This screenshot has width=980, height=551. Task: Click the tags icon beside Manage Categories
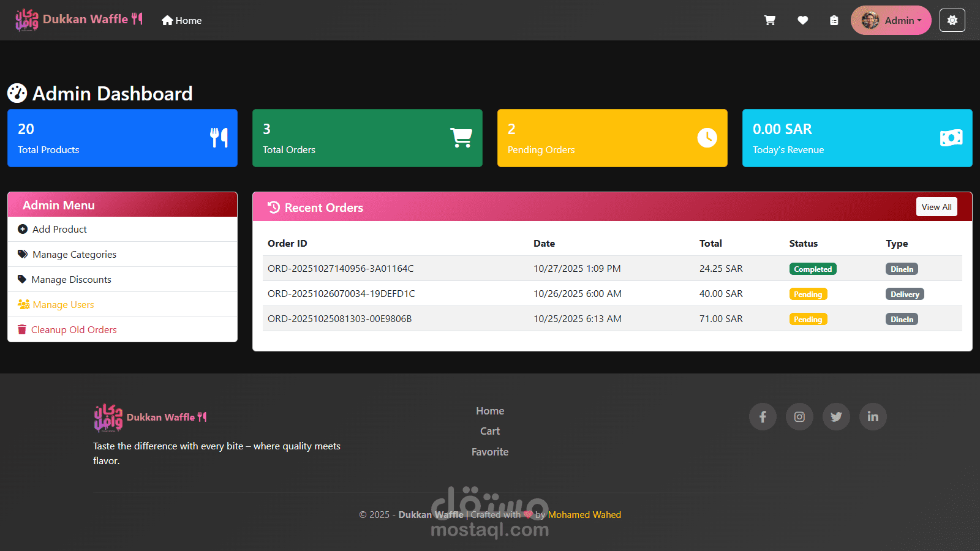click(x=23, y=254)
